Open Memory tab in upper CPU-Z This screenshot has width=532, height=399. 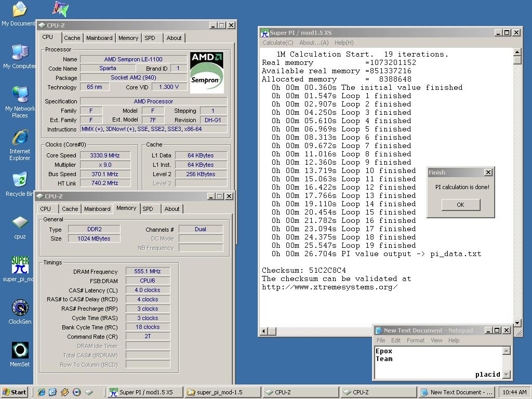128,38
